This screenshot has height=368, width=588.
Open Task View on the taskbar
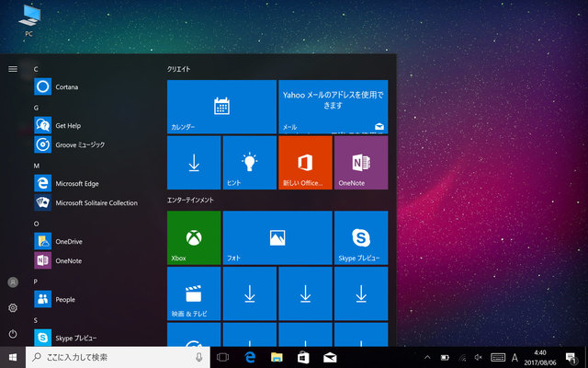pos(222,357)
